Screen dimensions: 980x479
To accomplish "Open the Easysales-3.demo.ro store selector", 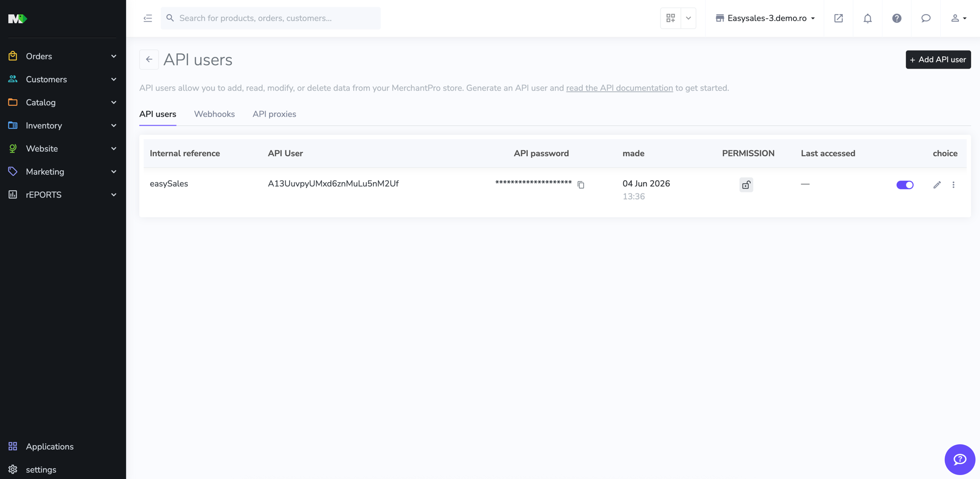I will (765, 18).
